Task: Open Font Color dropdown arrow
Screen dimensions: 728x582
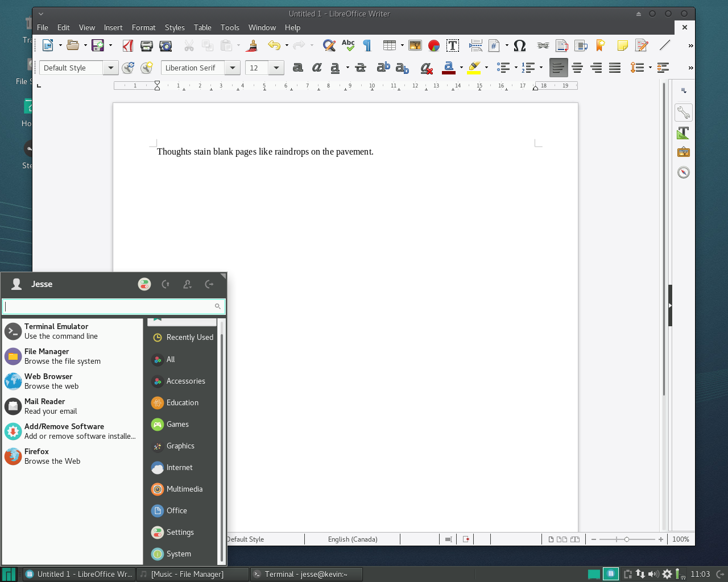Action: pyautogui.click(x=461, y=68)
